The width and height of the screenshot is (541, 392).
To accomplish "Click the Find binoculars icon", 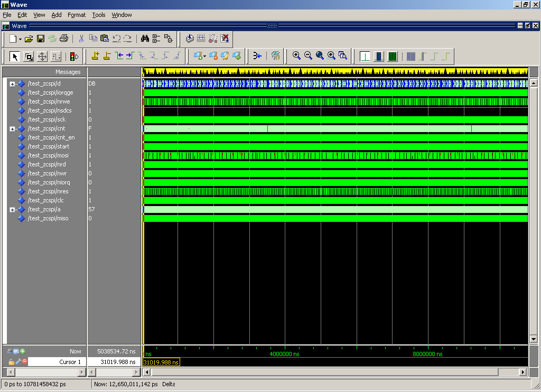I will 145,39.
